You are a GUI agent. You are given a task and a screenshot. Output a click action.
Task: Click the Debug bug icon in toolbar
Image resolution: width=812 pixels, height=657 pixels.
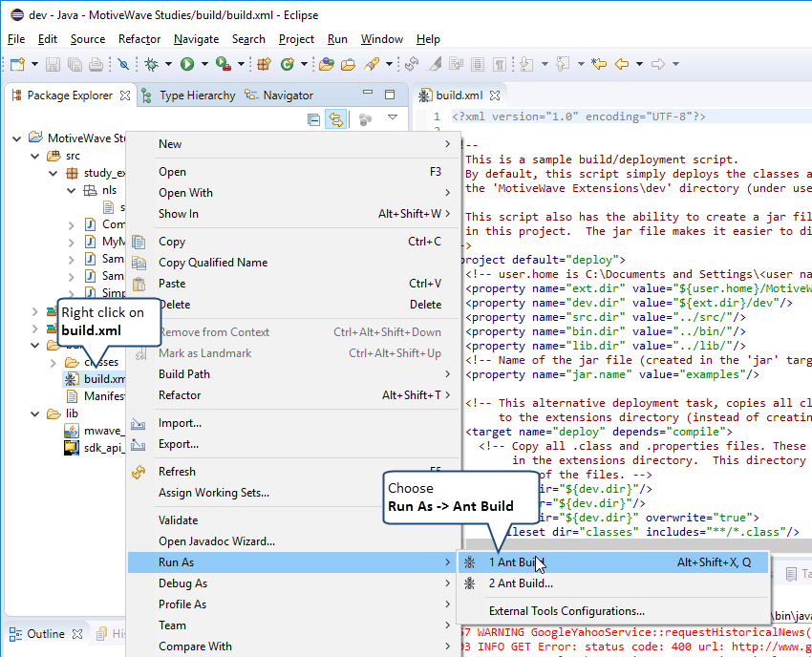(151, 64)
